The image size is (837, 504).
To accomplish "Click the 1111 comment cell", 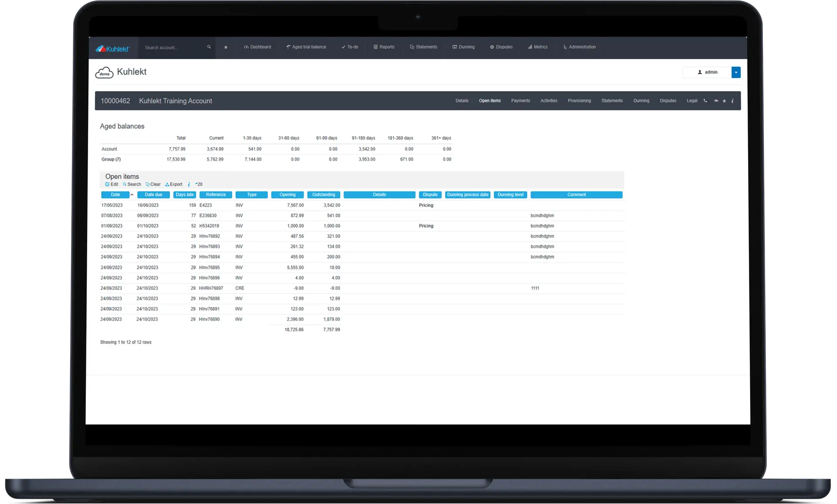I will [x=535, y=289].
